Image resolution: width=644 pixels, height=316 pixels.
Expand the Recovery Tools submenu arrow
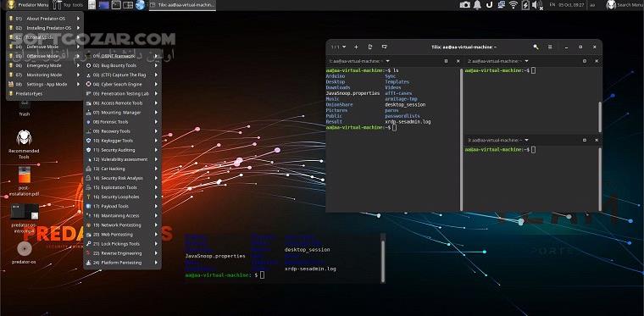pyautogui.click(x=156, y=131)
